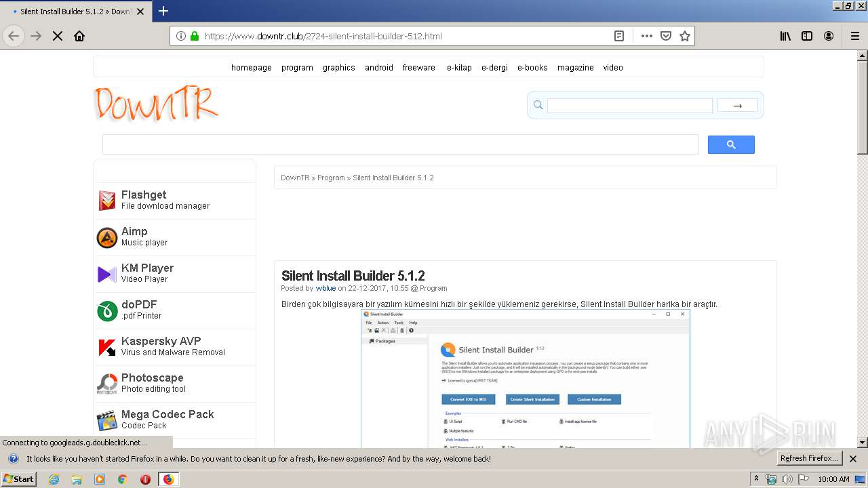Select the Silent Install Builder browser tab
Image resolution: width=868 pixels, height=488 pixels.
76,12
